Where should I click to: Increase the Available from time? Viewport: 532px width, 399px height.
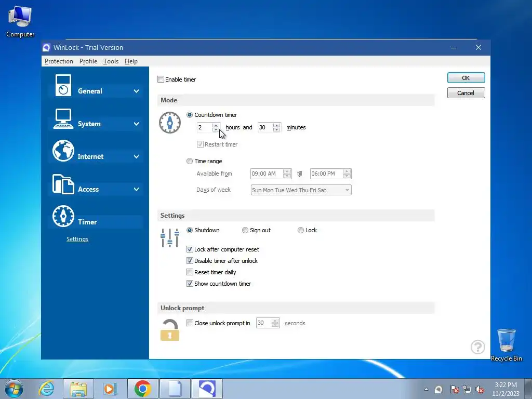pyautogui.click(x=287, y=171)
